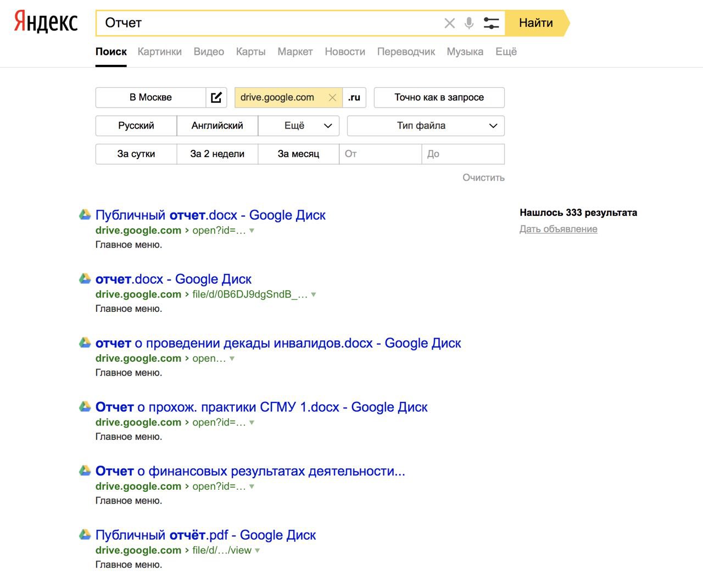Screen dimensions: 703x588
Task: Click Google Drive icon beside отчет.docx result
Action: [85, 279]
